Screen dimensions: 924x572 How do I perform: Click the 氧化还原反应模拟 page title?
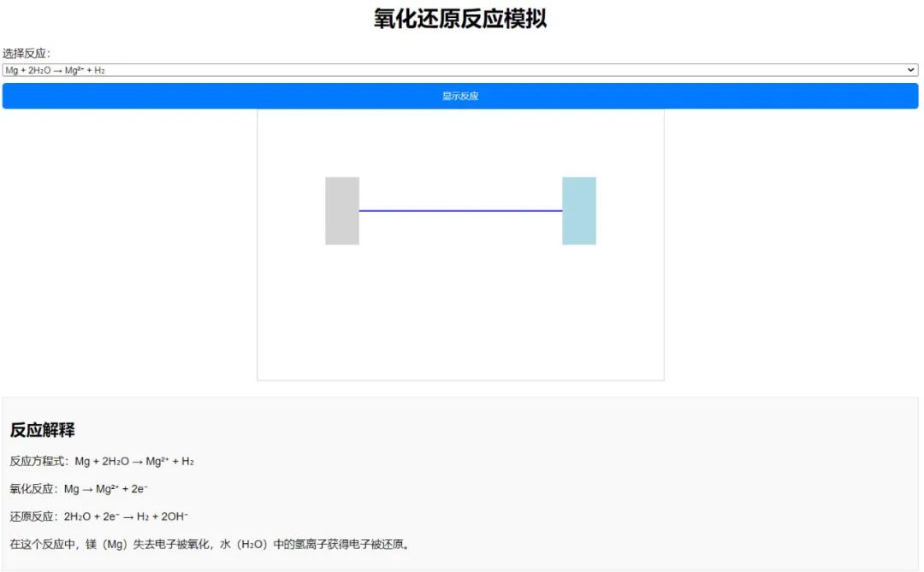point(460,19)
